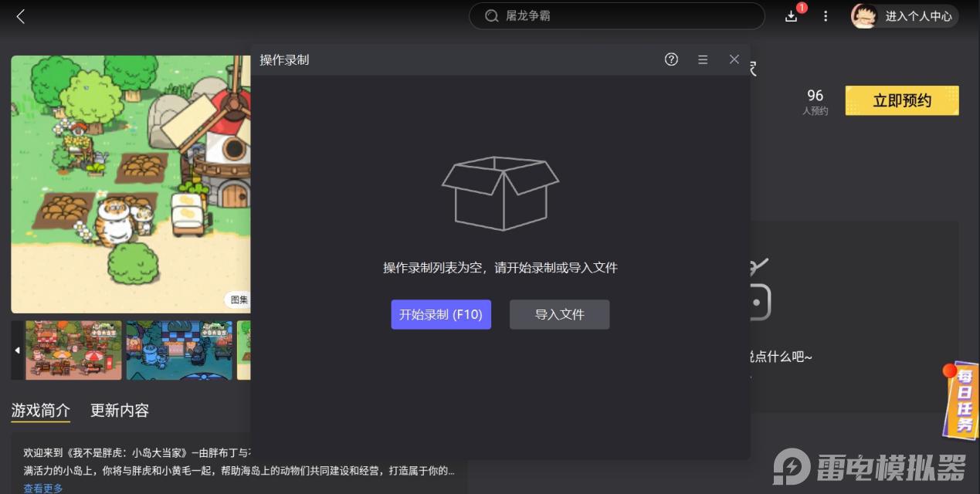Close the 操作录制 dialog
Viewport: 980px width, 494px height.
pyautogui.click(x=734, y=59)
